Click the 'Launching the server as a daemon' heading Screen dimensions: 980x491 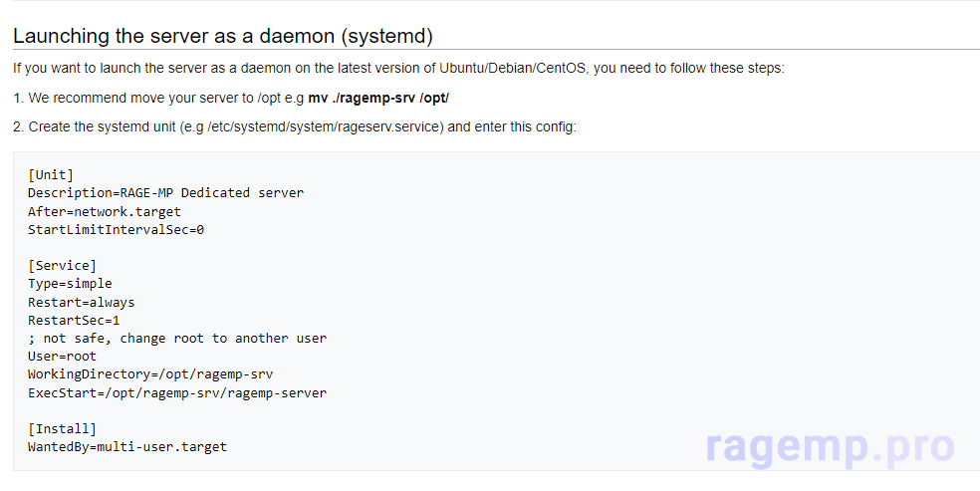pyautogui.click(x=223, y=37)
